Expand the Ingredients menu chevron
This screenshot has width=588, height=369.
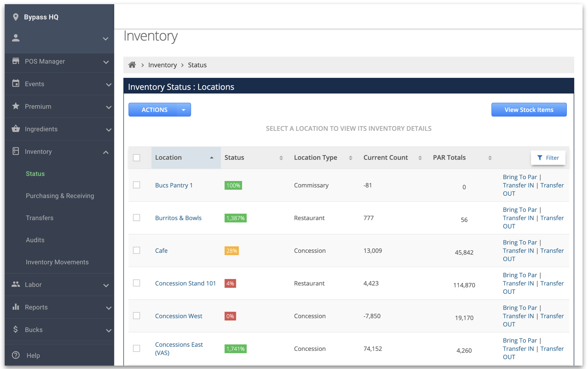pyautogui.click(x=109, y=130)
